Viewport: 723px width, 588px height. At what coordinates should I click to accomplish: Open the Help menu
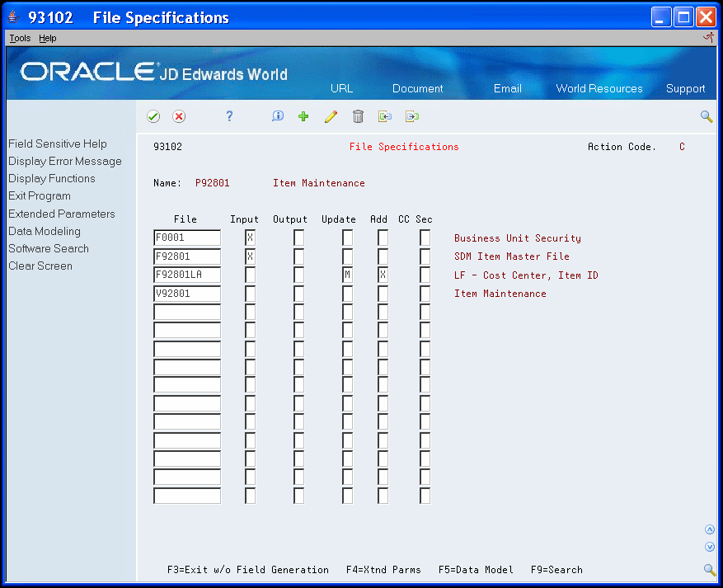pyautogui.click(x=48, y=38)
